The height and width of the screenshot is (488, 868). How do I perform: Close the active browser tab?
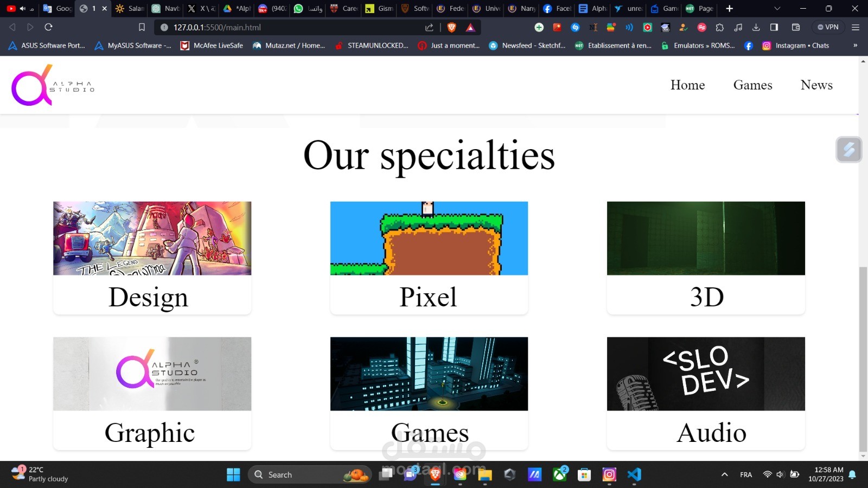pyautogui.click(x=105, y=9)
